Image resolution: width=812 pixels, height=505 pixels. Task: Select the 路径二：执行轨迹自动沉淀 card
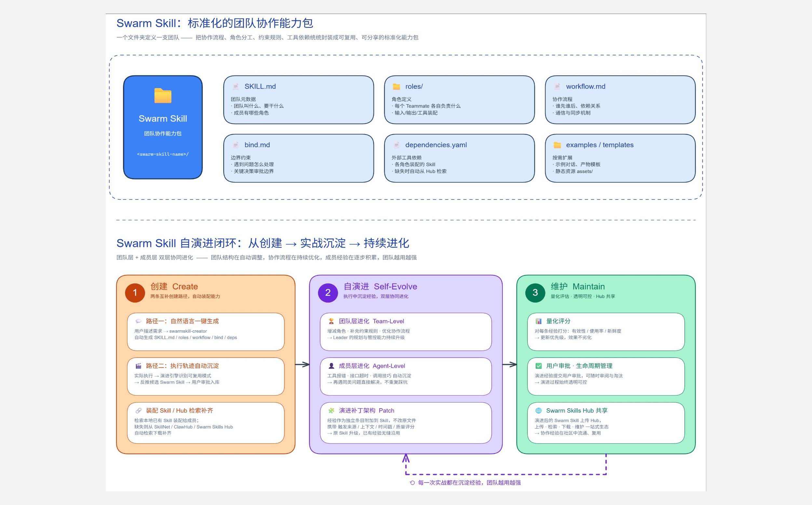[x=206, y=376]
